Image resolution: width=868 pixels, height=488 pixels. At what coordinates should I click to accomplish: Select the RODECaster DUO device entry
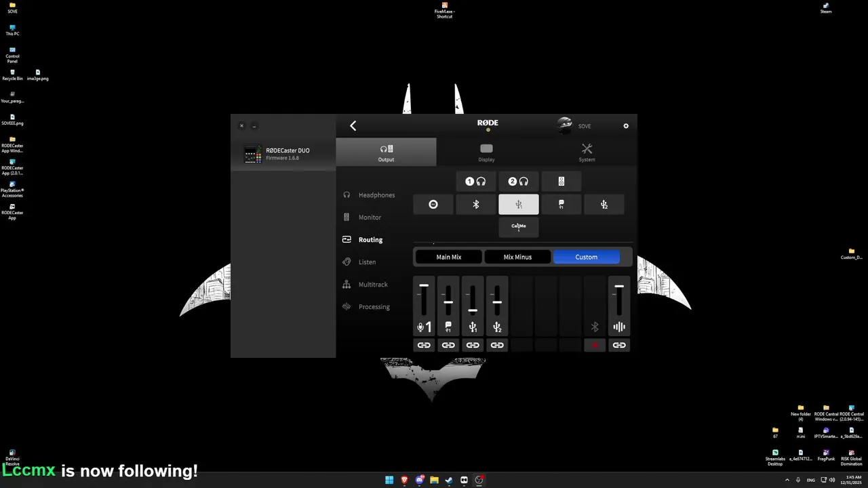point(283,154)
